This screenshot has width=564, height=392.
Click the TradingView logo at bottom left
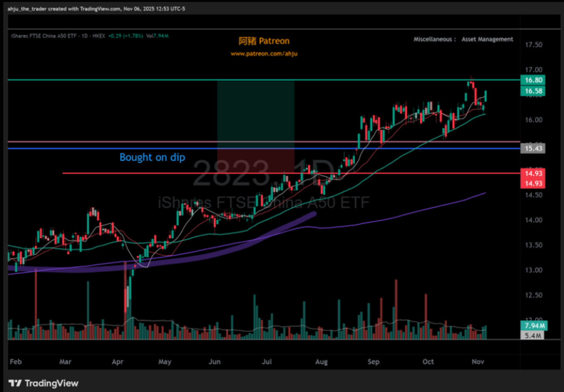click(x=44, y=383)
